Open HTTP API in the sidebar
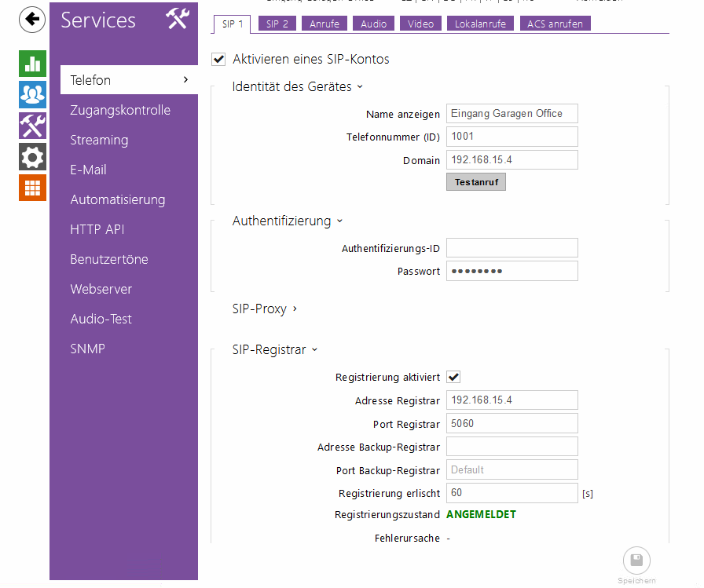Viewport: 704px width, 588px height. [x=97, y=229]
